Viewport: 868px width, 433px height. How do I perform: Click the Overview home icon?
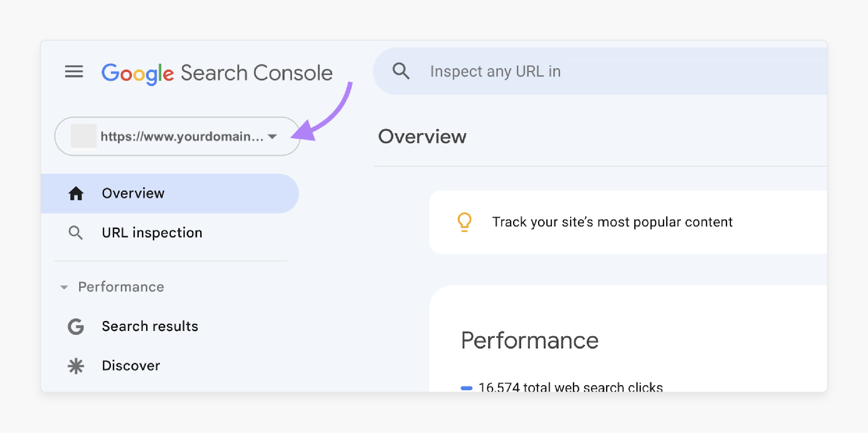(76, 193)
